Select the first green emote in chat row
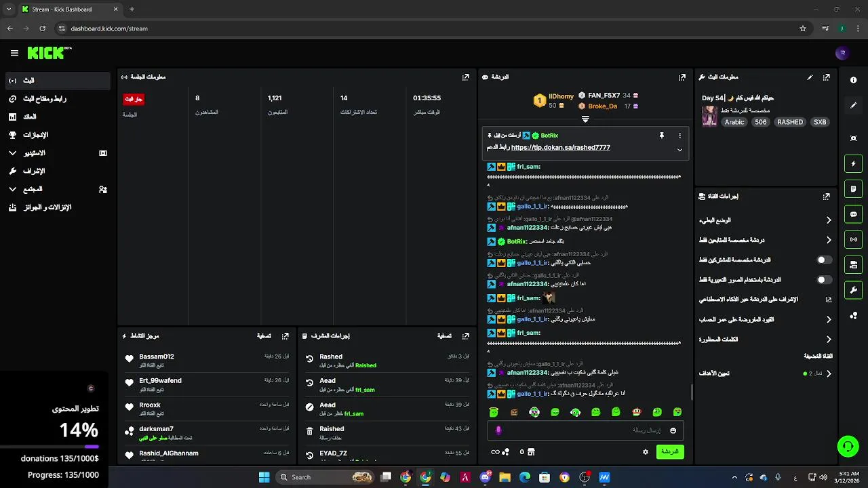The width and height of the screenshot is (868, 488). (494, 412)
